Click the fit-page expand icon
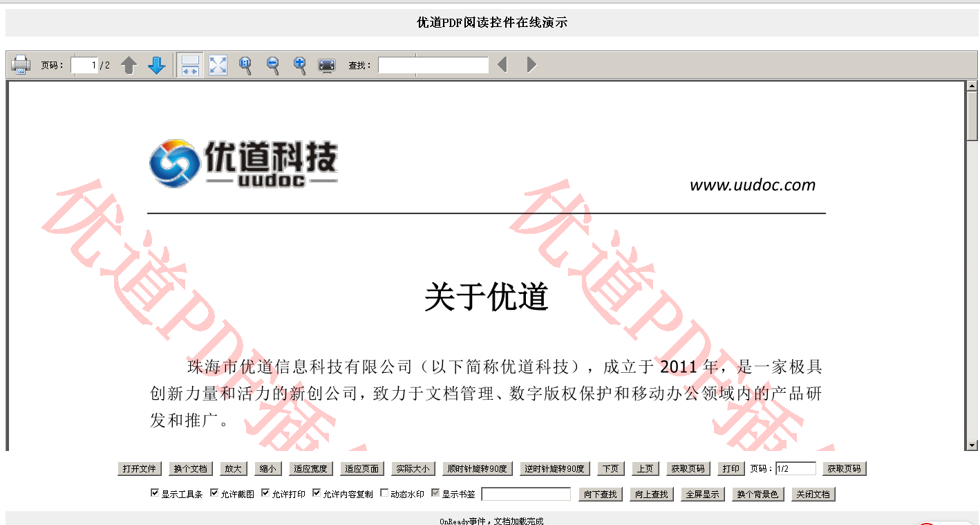 pos(218,64)
